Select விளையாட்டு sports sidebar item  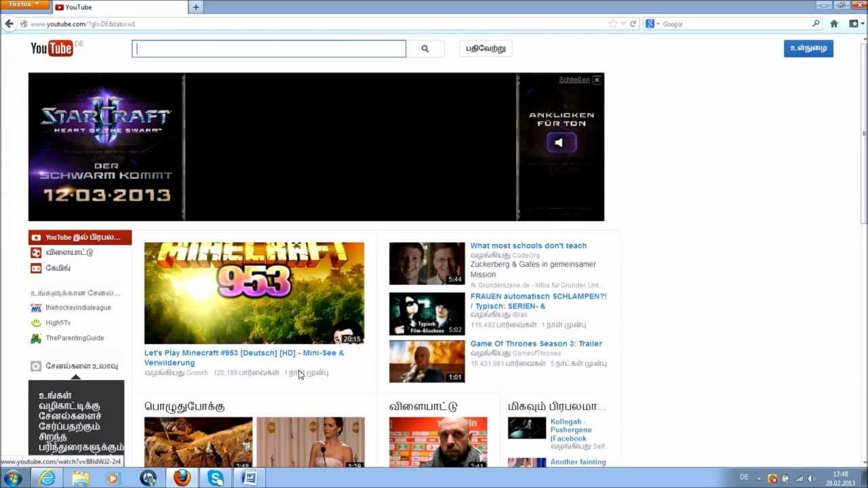coord(69,252)
